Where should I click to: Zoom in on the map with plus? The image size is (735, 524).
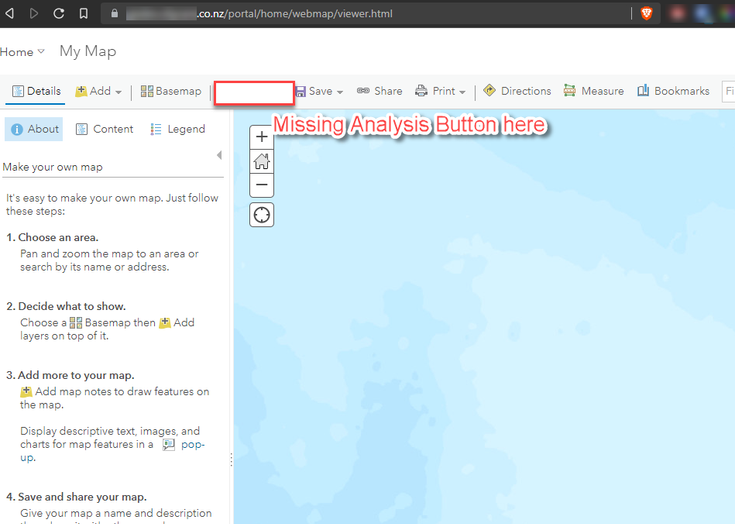pos(262,137)
